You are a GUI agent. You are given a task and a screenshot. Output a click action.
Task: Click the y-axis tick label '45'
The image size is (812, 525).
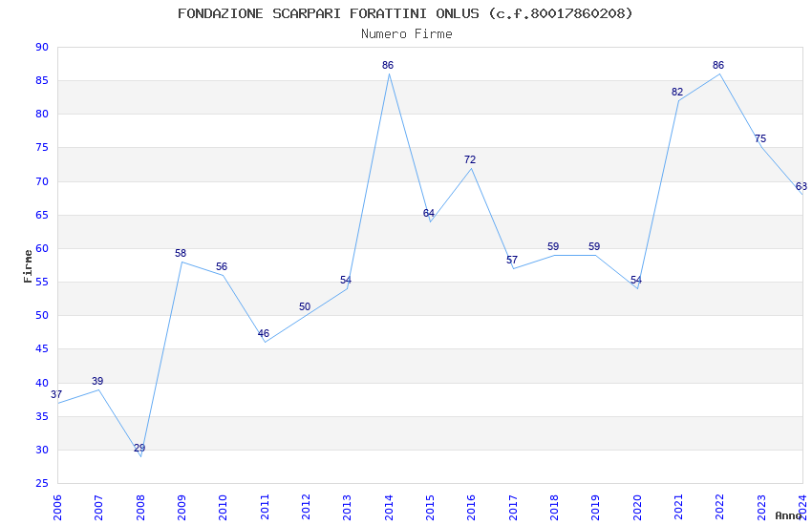click(42, 349)
